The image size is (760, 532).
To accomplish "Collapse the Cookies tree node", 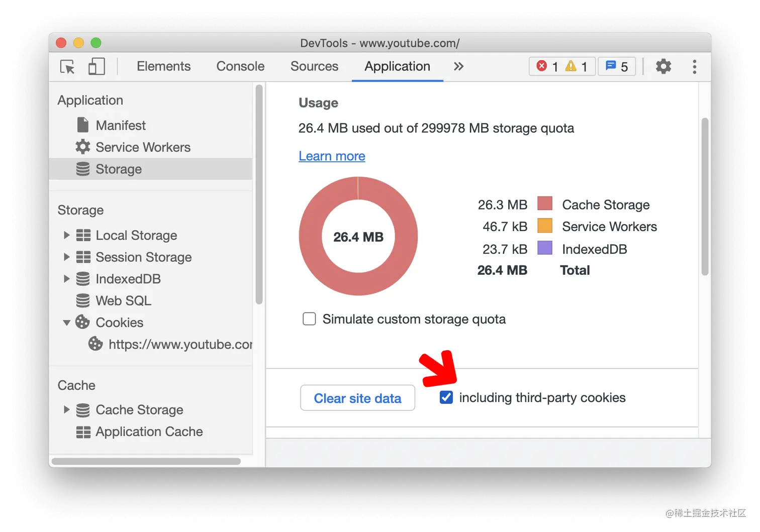I will click(66, 323).
